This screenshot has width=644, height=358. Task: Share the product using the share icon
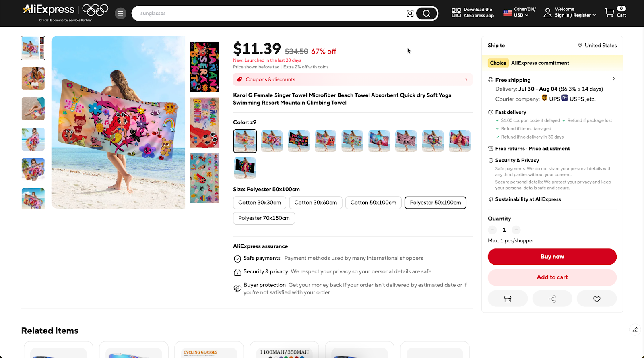pyautogui.click(x=552, y=298)
